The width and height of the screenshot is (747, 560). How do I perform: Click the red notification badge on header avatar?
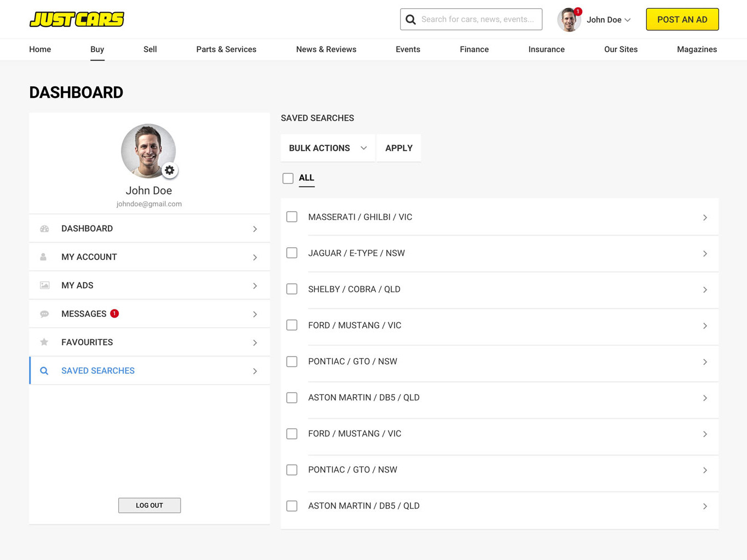click(578, 11)
